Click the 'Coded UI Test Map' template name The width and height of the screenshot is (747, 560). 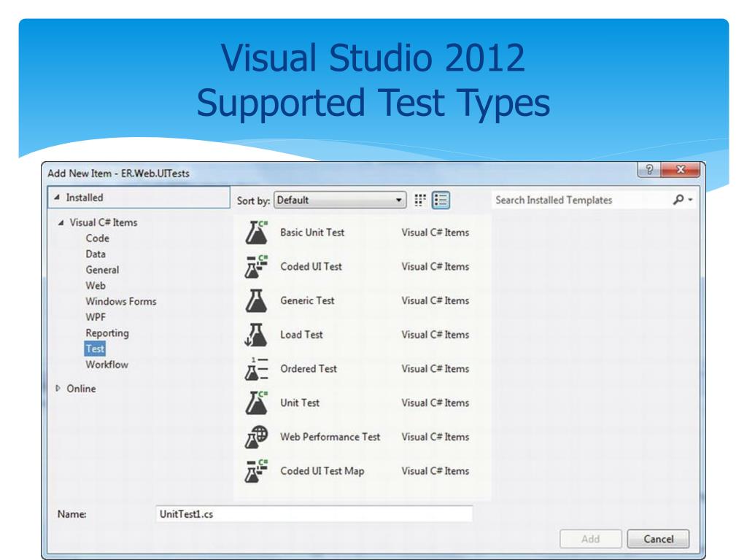point(322,471)
